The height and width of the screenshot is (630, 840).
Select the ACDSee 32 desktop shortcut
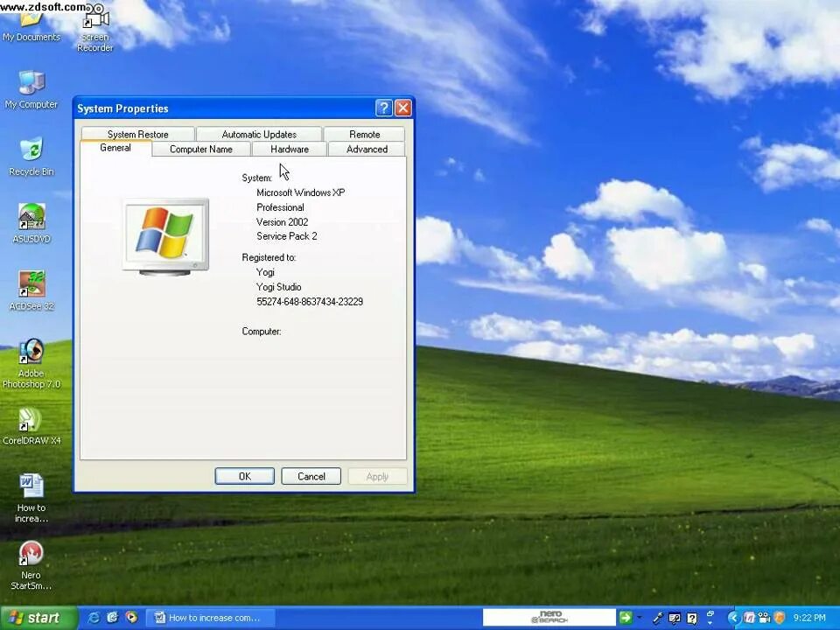pos(31,290)
